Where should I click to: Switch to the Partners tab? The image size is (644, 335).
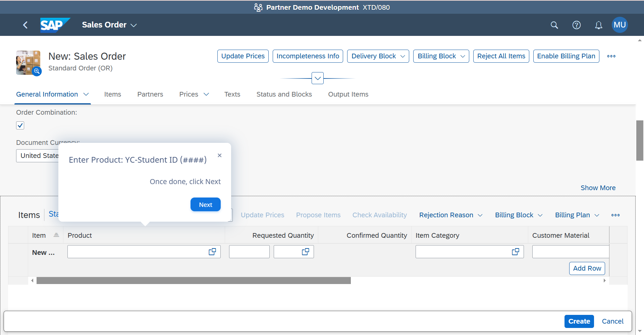(150, 94)
